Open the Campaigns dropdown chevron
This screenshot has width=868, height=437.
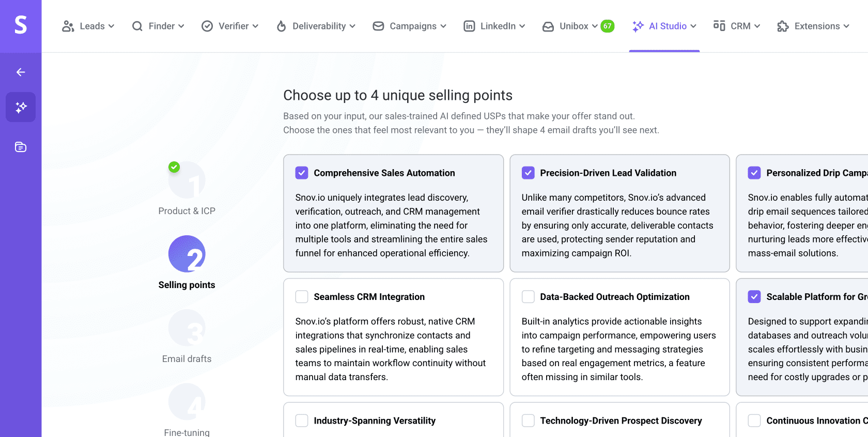tap(443, 26)
